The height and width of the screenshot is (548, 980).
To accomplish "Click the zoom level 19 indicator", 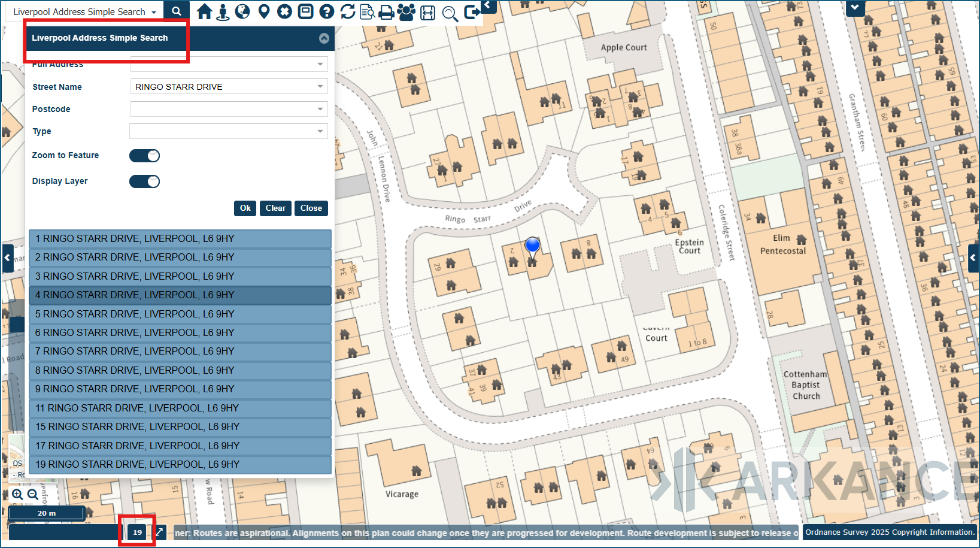I will pos(138,532).
